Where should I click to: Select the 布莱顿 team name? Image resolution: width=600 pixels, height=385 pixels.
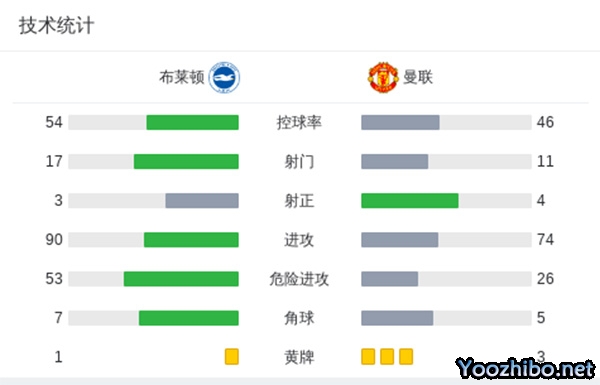182,77
